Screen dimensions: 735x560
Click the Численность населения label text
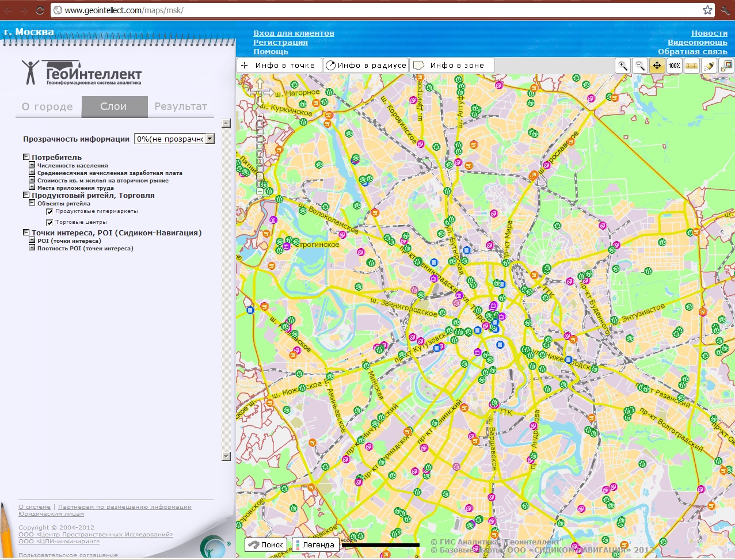(73, 165)
